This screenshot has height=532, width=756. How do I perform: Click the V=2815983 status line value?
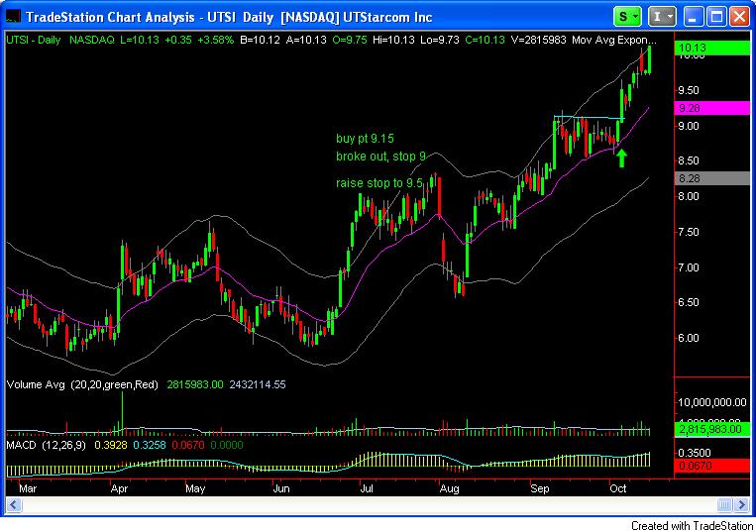coord(539,40)
